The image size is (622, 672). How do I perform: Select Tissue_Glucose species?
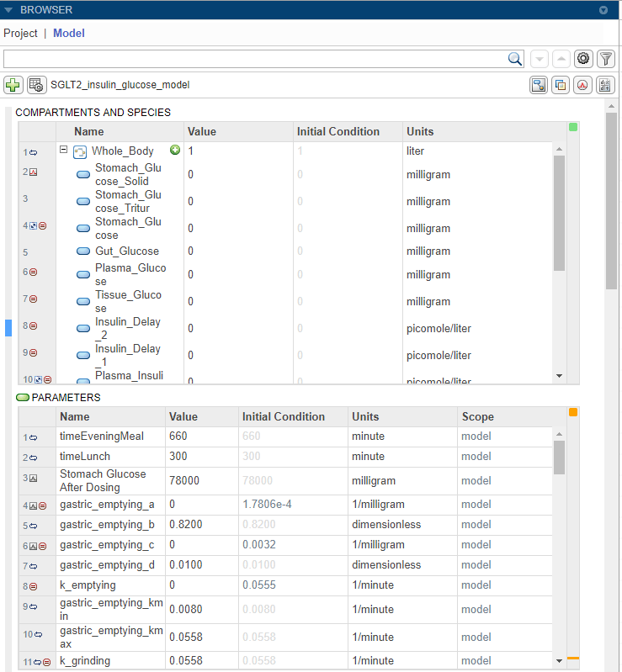128,301
